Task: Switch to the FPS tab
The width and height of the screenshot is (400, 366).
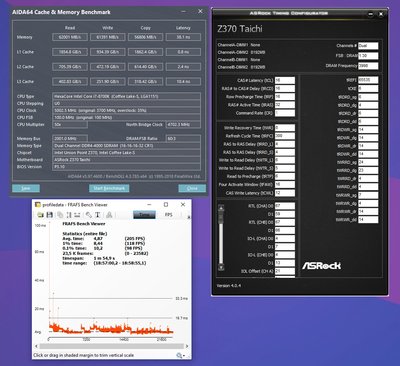Action: tap(169, 215)
